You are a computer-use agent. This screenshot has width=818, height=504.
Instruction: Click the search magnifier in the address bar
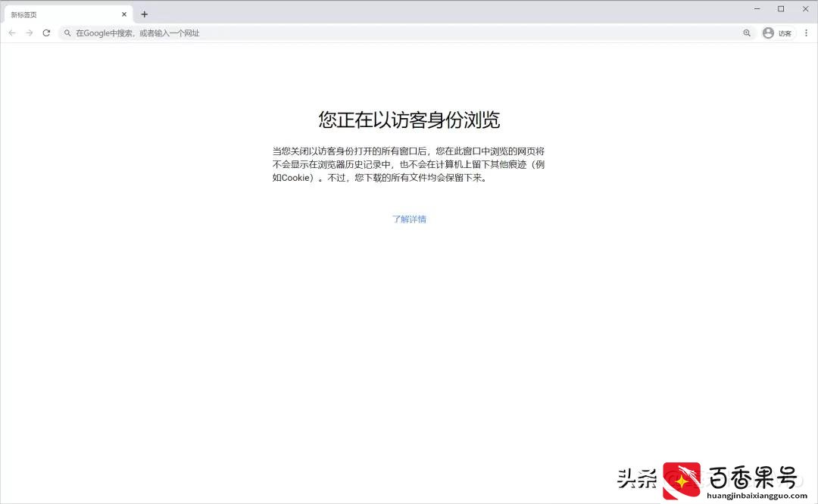click(x=67, y=33)
